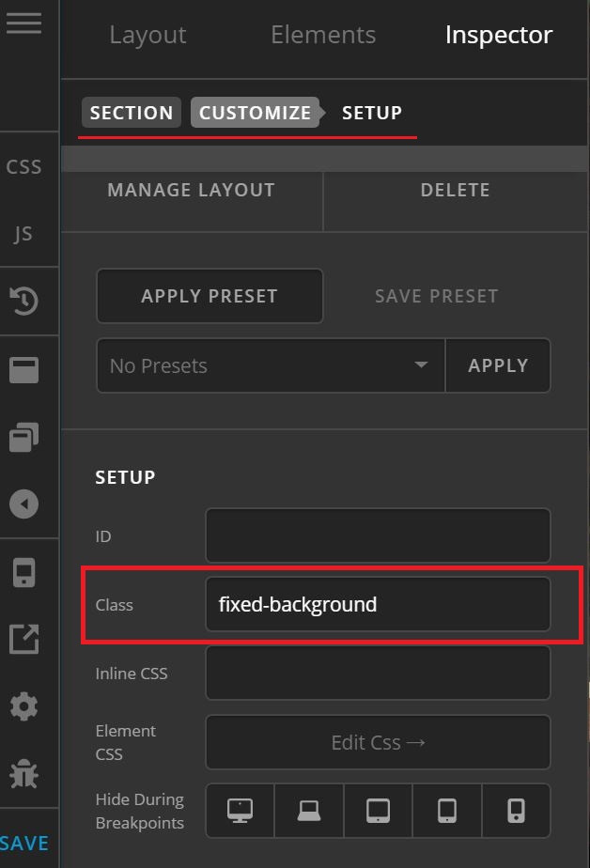
Task: Click the Class input field
Action: 378,604
